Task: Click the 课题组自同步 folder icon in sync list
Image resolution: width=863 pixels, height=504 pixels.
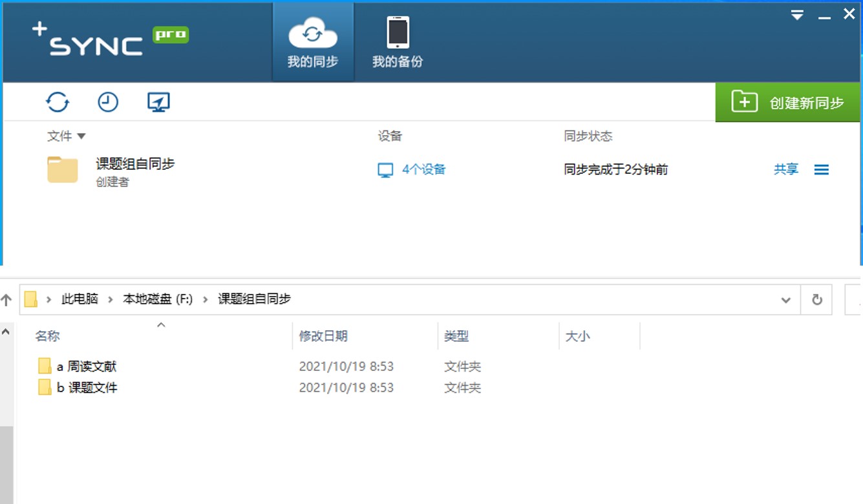Action: [63, 170]
